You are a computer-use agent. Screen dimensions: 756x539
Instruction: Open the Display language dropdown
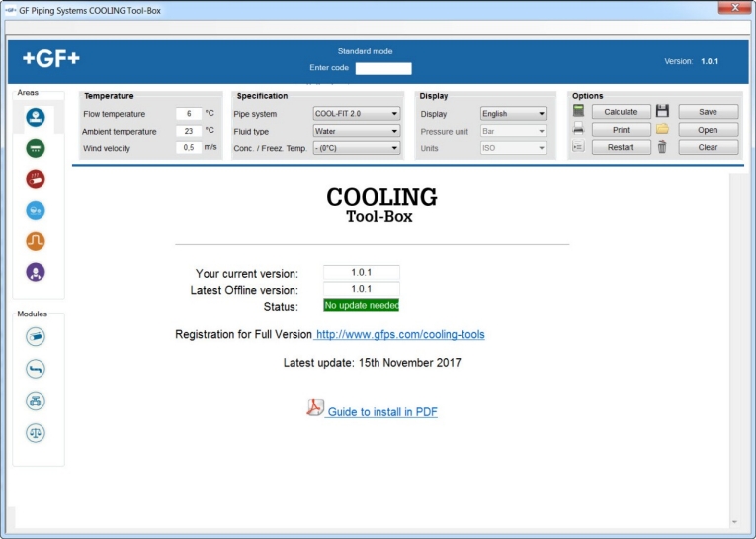[514, 114]
